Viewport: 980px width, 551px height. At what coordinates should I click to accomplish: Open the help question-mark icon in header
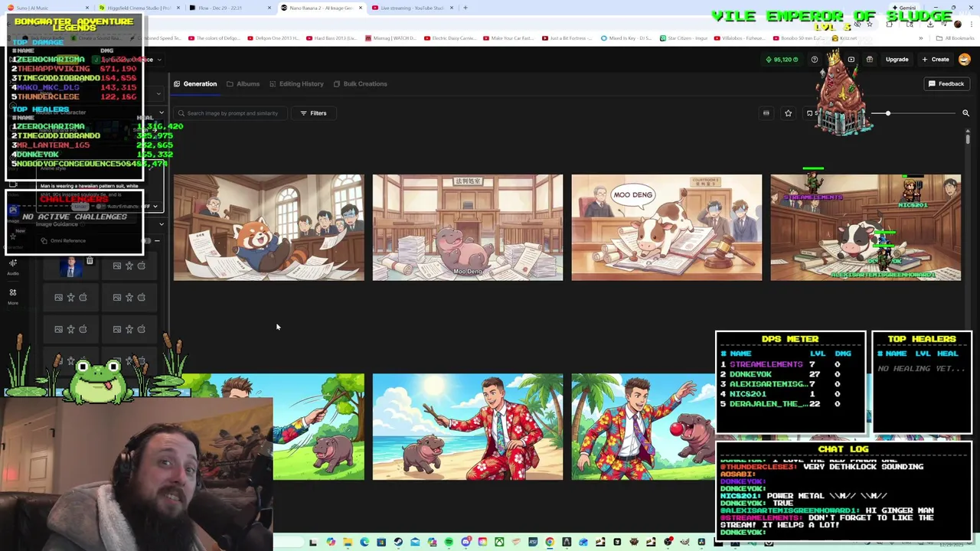[x=815, y=60]
